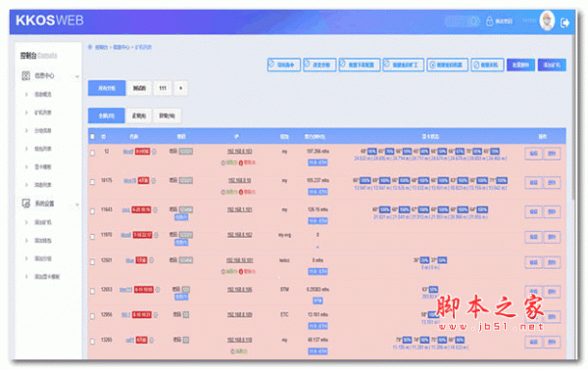Viewport: 588px width, 370px height.
Task: Select the checkbox for row ID 11970
Action: pos(92,237)
